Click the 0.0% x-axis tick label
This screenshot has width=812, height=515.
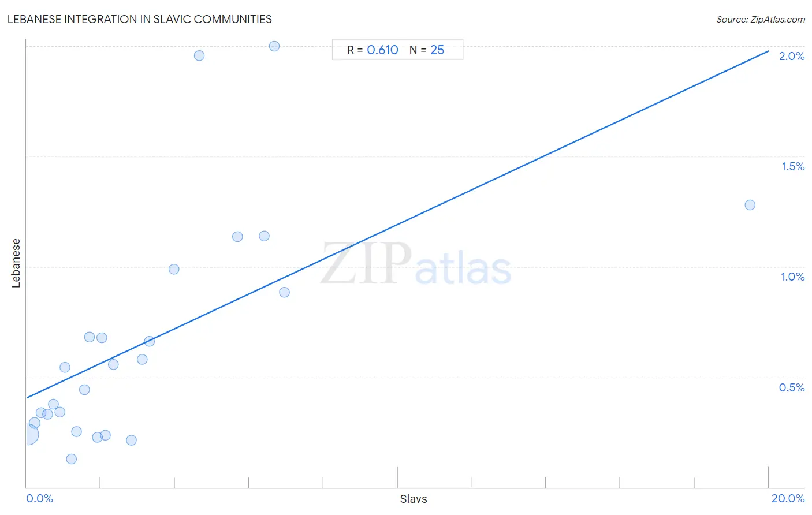(x=40, y=498)
